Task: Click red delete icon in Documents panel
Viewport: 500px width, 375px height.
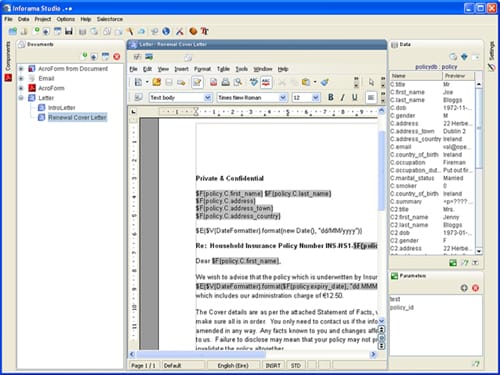Action: (116, 56)
